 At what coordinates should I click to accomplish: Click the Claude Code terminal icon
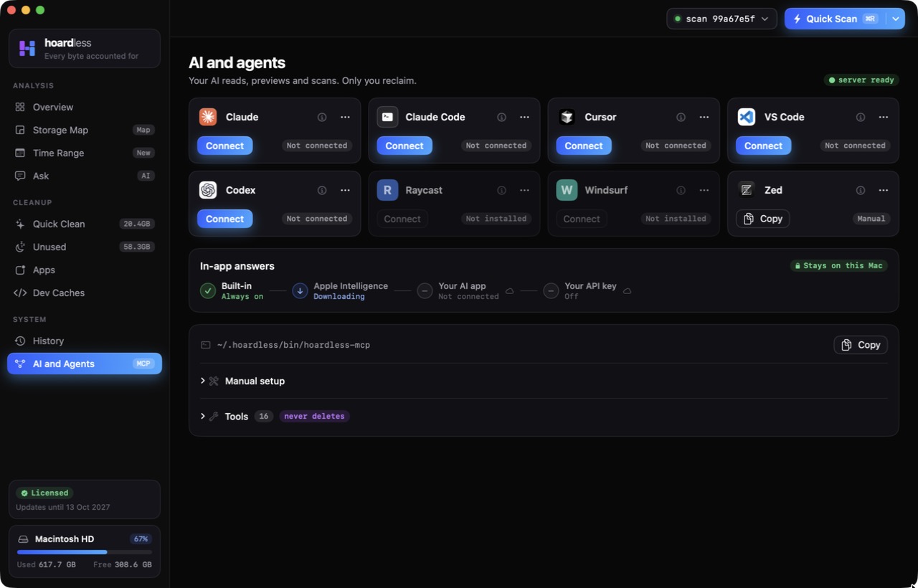point(387,117)
